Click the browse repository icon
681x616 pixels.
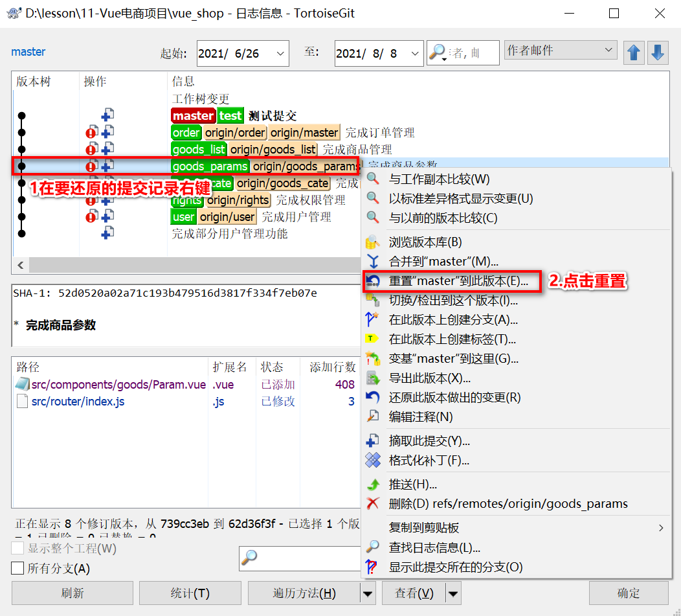[x=373, y=242]
